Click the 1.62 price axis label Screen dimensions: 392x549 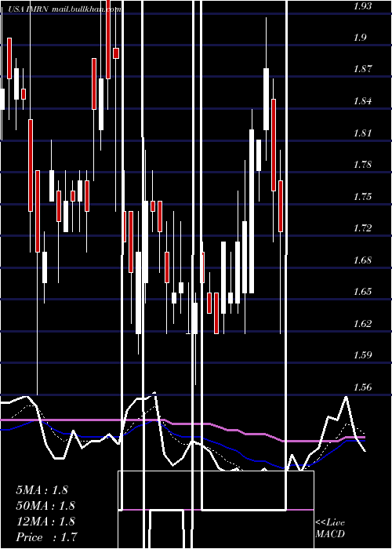click(x=362, y=323)
